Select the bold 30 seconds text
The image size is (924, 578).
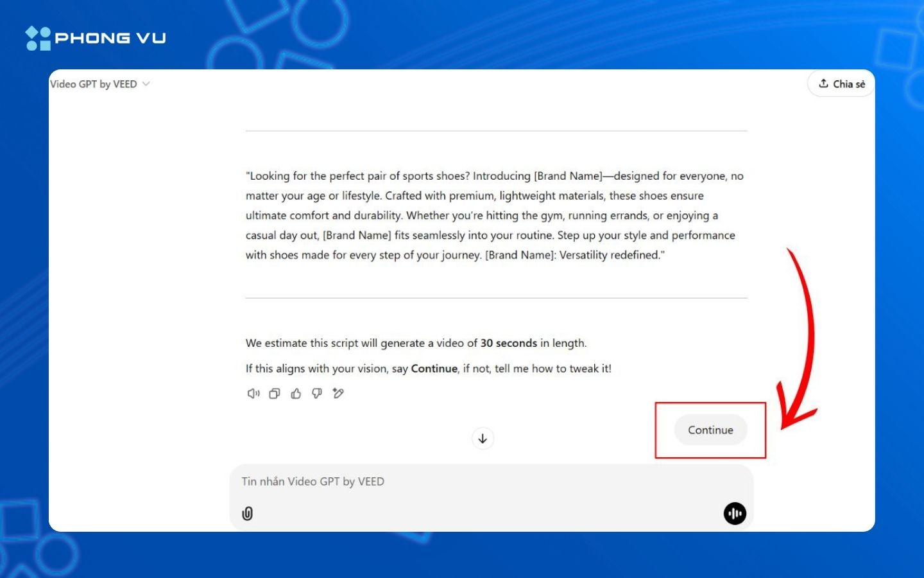point(509,343)
